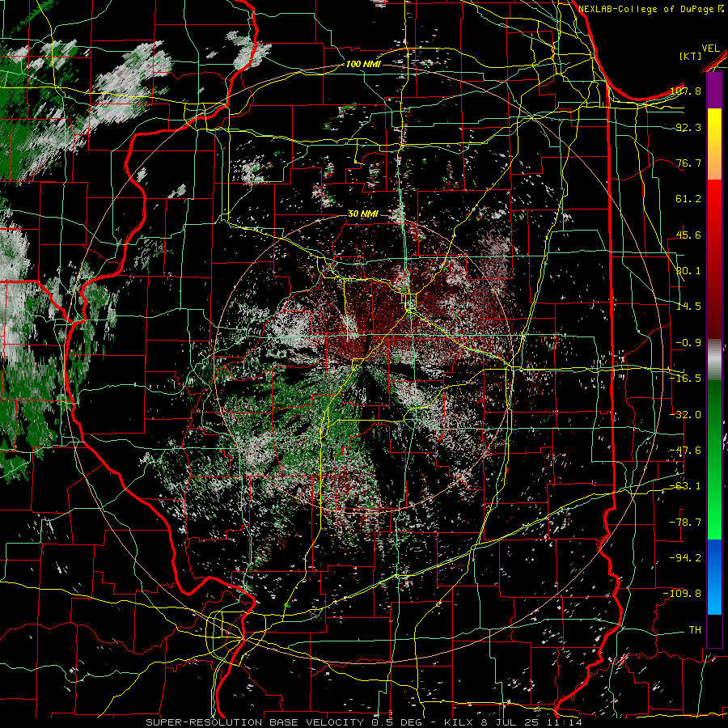Viewport: 728px width, 728px height.
Task: Click the 50 NMI range ring label
Action: click(363, 214)
